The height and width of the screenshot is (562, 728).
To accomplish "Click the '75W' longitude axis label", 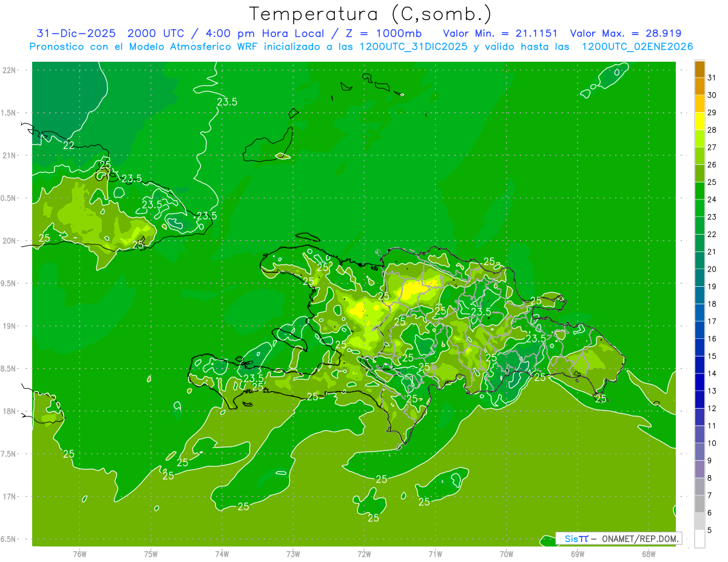I will tap(151, 554).
